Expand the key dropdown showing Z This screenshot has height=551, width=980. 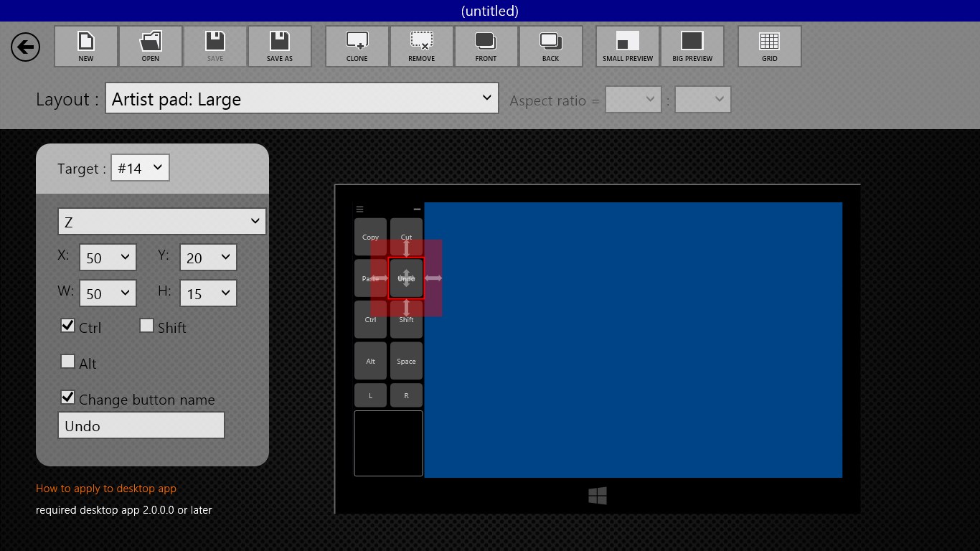[162, 222]
